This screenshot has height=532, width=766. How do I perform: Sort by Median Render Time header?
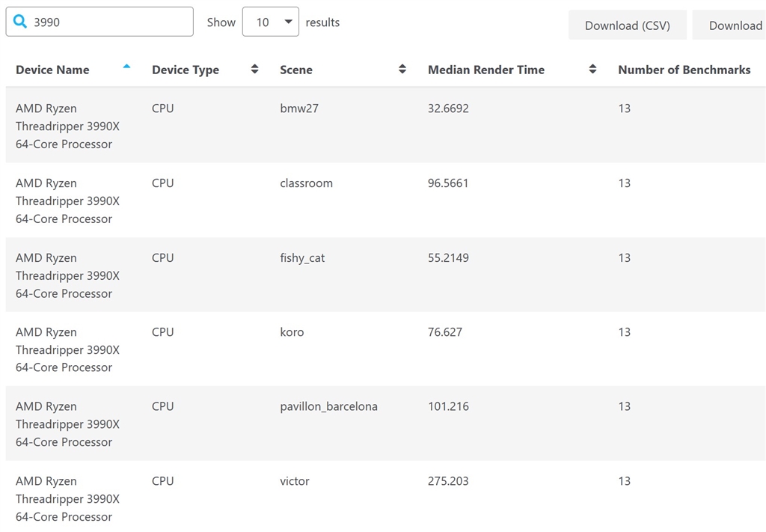(x=486, y=70)
